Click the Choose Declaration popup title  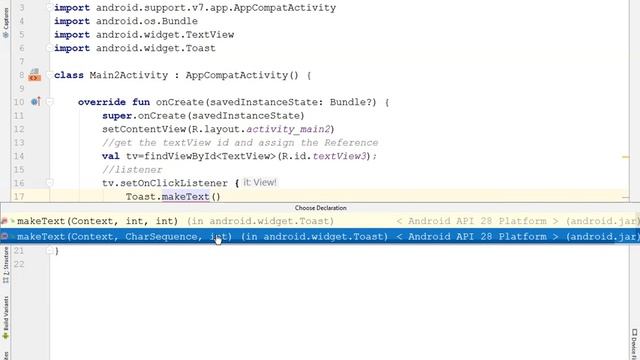320,208
